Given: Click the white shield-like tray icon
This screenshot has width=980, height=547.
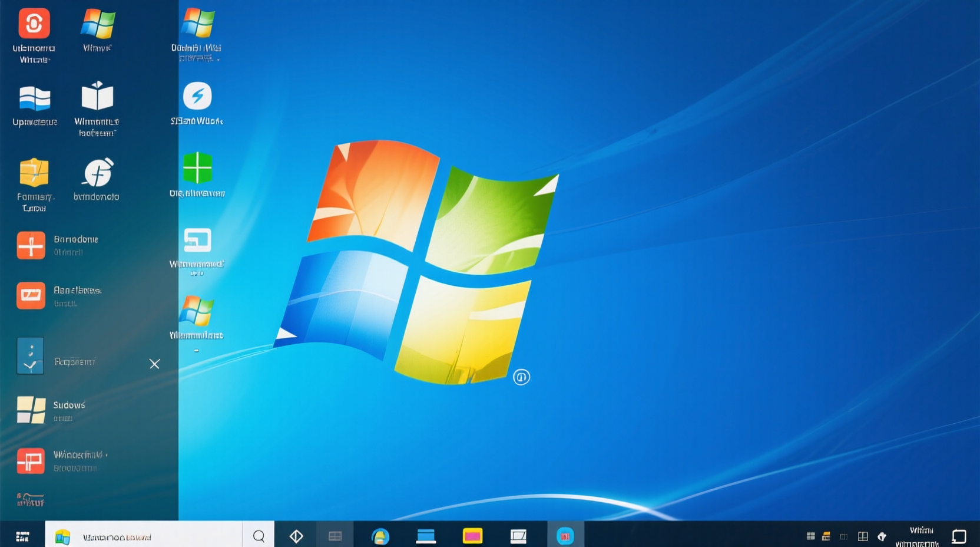Looking at the screenshot, I should coord(882,536).
